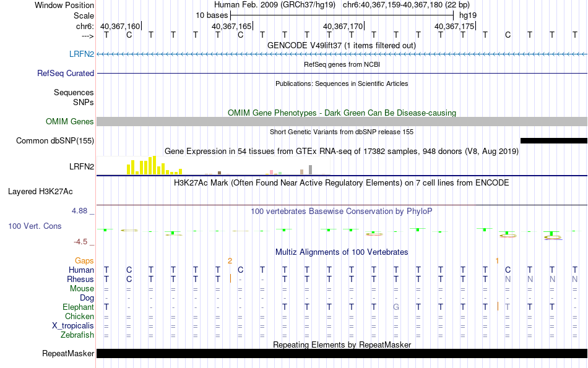The image size is (588, 368).
Task: Click the Chicken species row label
Action: 79,316
